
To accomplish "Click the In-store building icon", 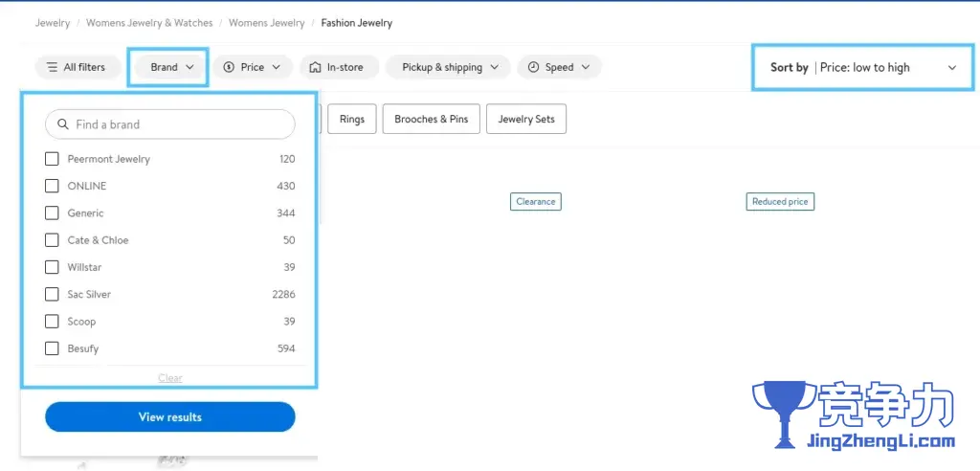I will [316, 67].
